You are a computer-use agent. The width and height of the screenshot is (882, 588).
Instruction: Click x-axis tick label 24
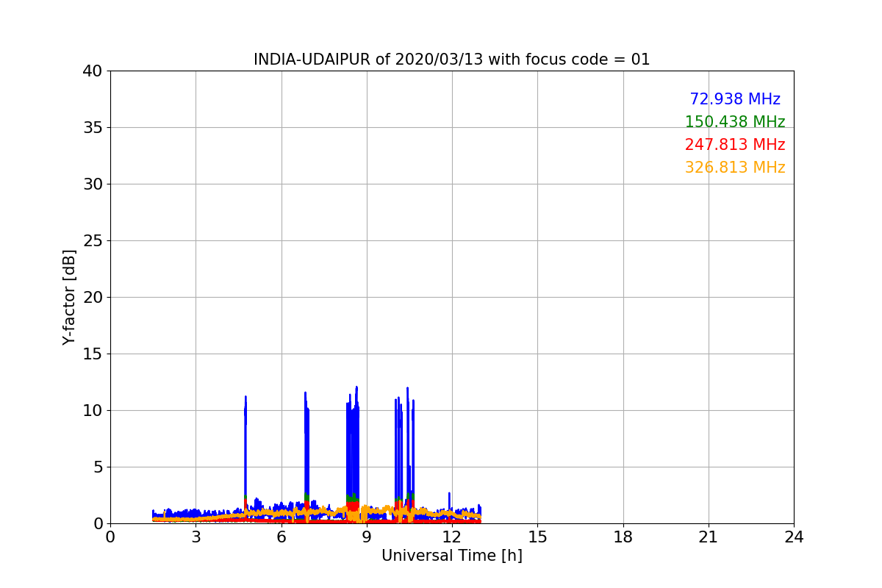point(794,537)
